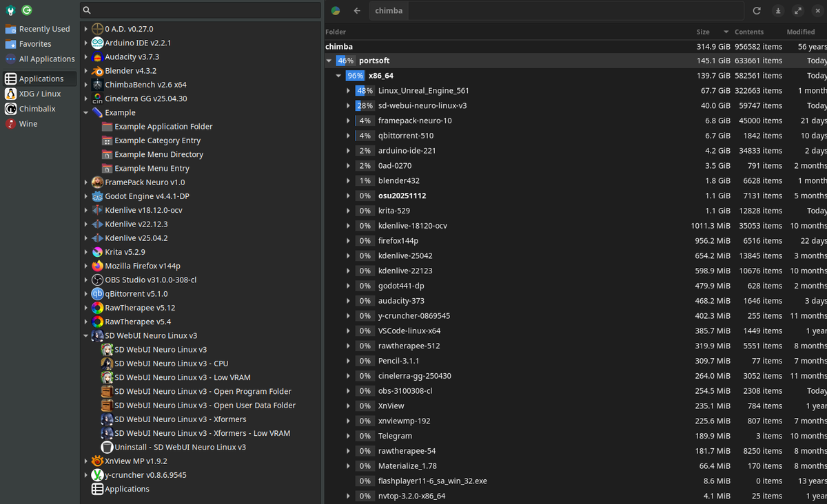Click the Blender app icon
Image resolution: width=827 pixels, height=504 pixels.
[x=98, y=71]
